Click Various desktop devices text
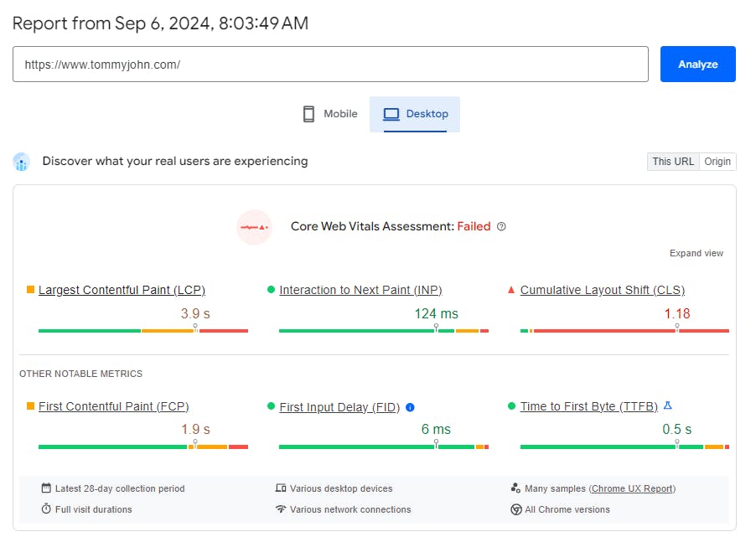Screen dimensions: 756x537 (341, 488)
